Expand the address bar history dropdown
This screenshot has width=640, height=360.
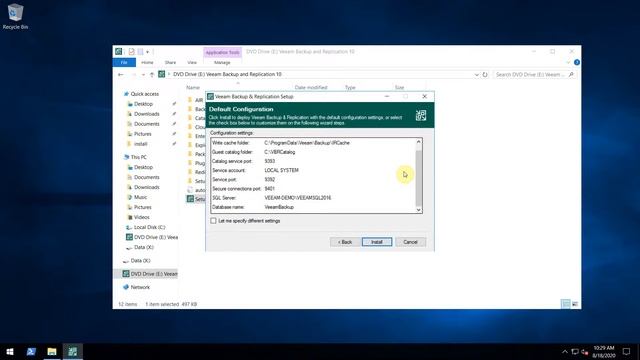(x=476, y=75)
